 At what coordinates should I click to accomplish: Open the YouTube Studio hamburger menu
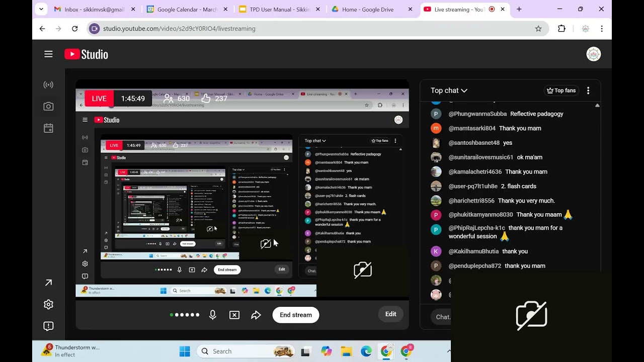48,54
